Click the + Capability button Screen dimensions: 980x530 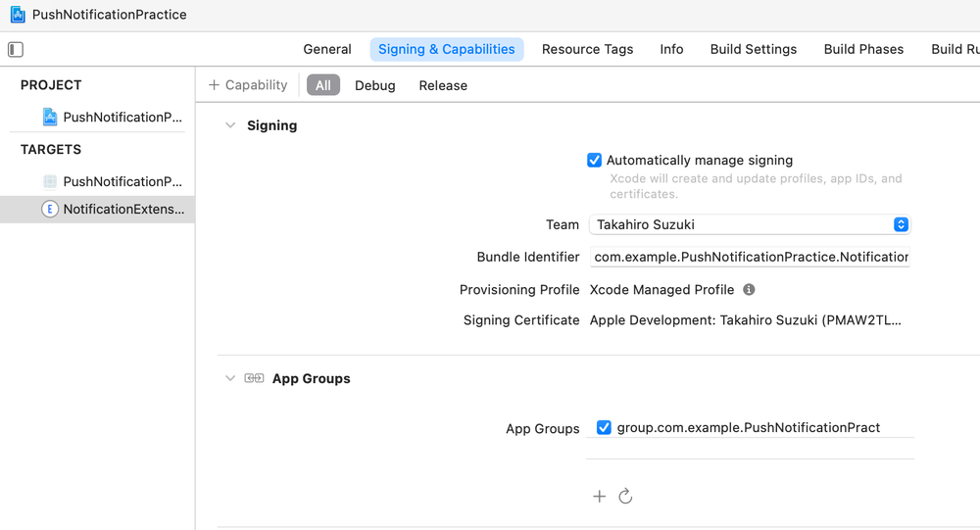click(248, 85)
